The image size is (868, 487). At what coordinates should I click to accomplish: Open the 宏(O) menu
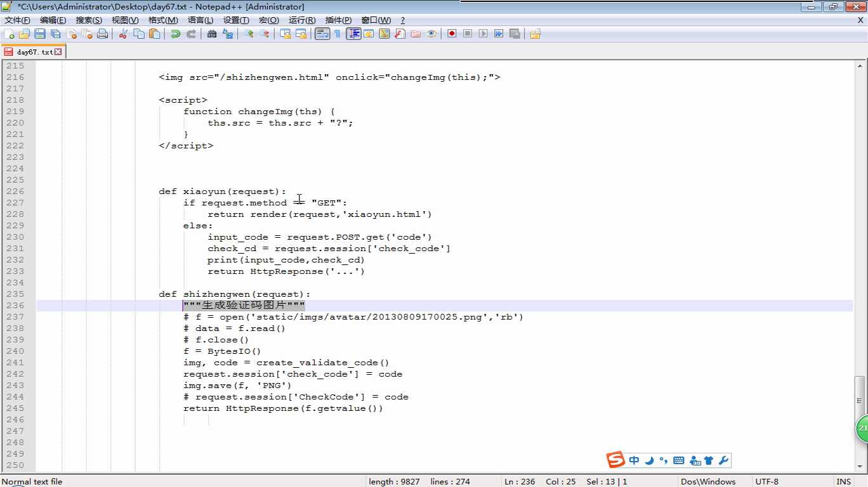point(269,20)
